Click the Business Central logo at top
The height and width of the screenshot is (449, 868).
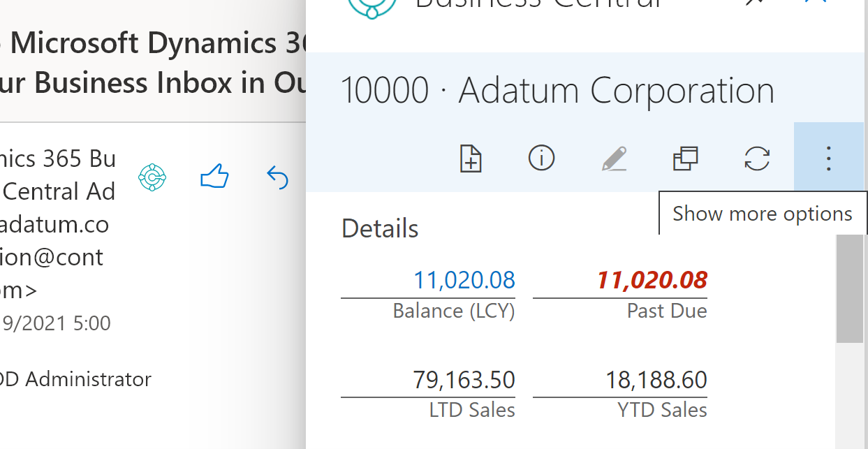tap(372, 6)
